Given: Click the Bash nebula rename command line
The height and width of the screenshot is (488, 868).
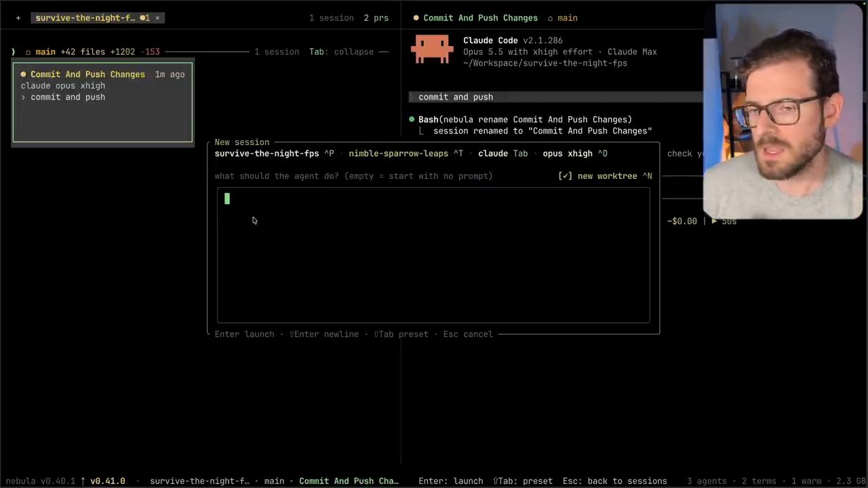Looking at the screenshot, I should pyautogui.click(x=525, y=119).
